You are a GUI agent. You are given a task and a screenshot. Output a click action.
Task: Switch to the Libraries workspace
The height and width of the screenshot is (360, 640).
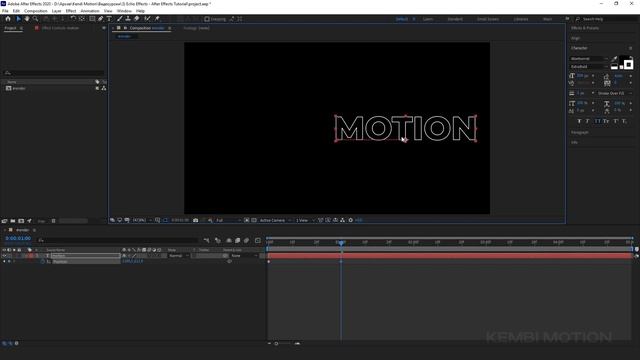[521, 19]
